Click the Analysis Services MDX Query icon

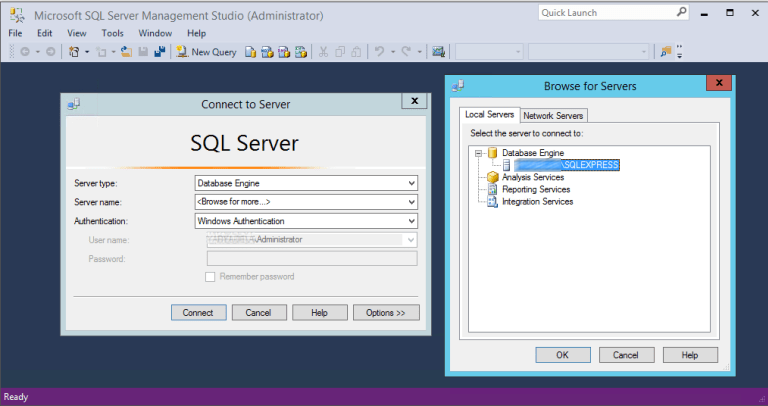pyautogui.click(x=267, y=51)
